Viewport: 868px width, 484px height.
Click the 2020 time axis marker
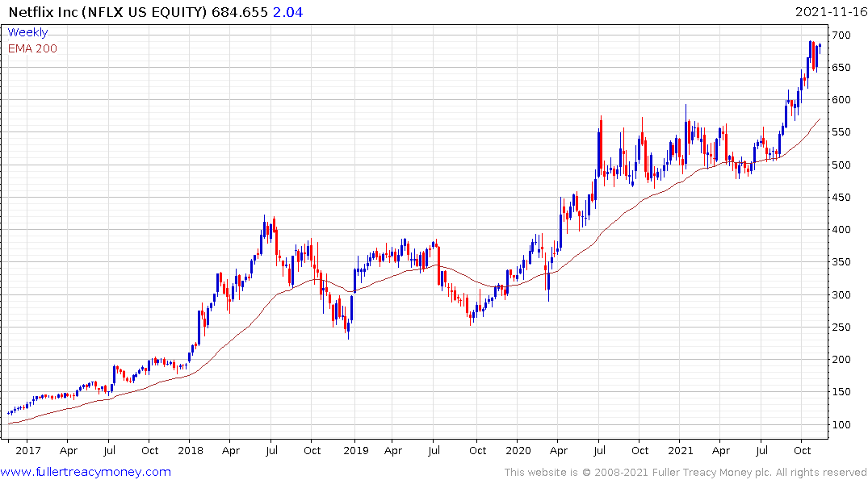pyautogui.click(x=517, y=450)
